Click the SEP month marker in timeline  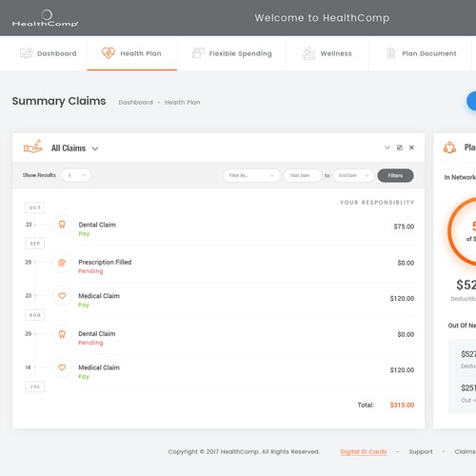pos(35,244)
